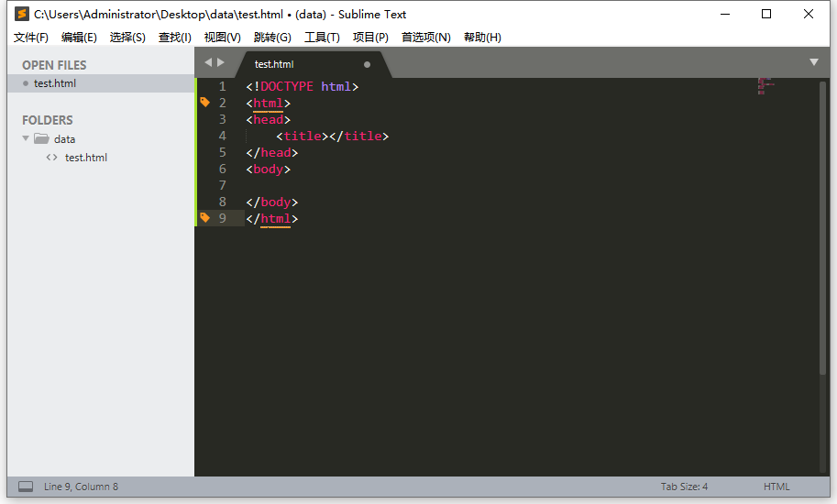Click the data folder name in the sidebar
The image size is (837, 504).
coord(64,139)
